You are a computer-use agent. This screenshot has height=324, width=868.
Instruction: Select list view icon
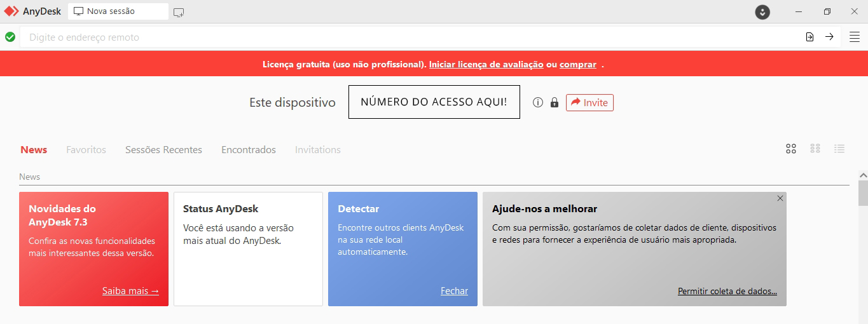pyautogui.click(x=839, y=149)
